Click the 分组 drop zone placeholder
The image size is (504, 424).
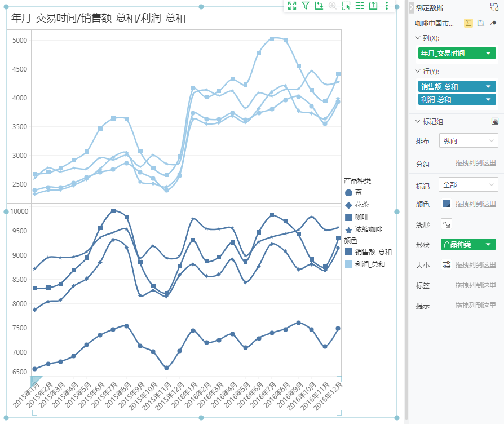[475, 163]
